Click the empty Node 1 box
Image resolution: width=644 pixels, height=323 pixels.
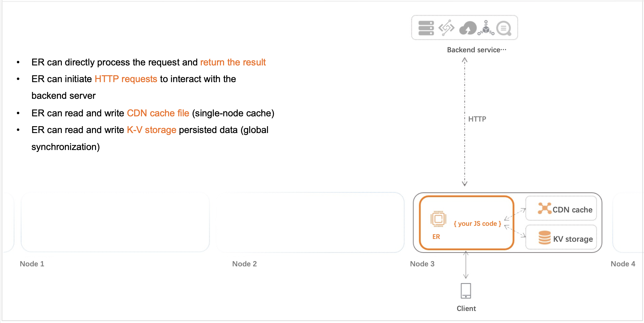(x=115, y=222)
